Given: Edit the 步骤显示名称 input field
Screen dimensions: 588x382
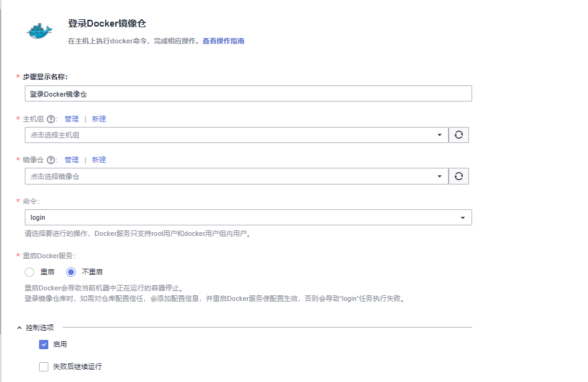Looking at the screenshot, I should [248, 93].
